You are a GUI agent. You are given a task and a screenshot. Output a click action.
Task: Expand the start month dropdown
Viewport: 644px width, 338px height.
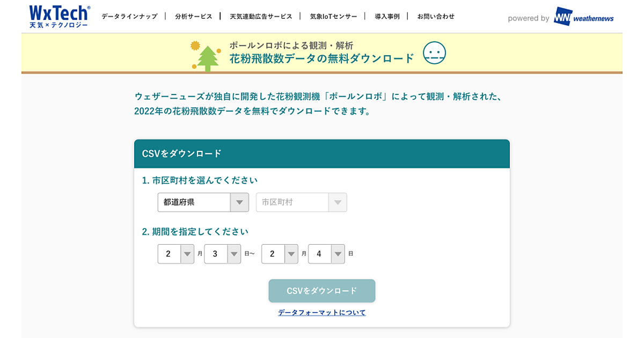175,254
